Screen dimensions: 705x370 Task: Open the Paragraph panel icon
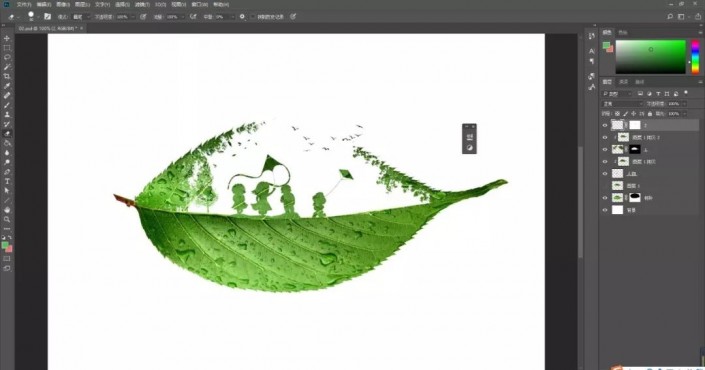coord(592,61)
